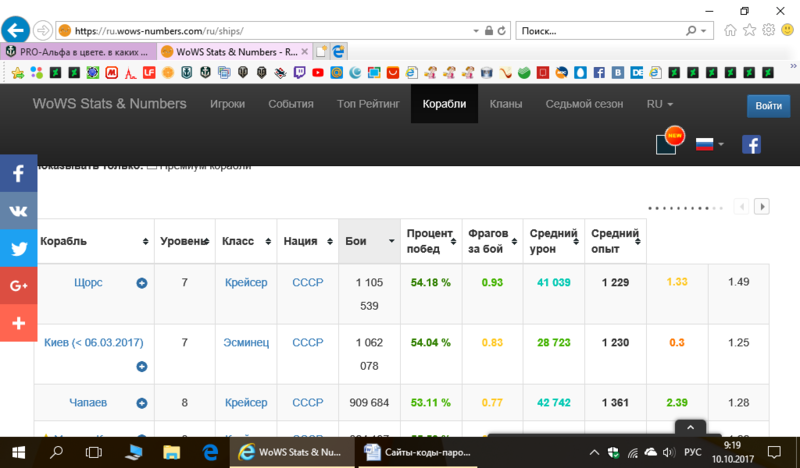Click the plus icon next to Щорс
This screenshot has width=800, height=468.
142,283
